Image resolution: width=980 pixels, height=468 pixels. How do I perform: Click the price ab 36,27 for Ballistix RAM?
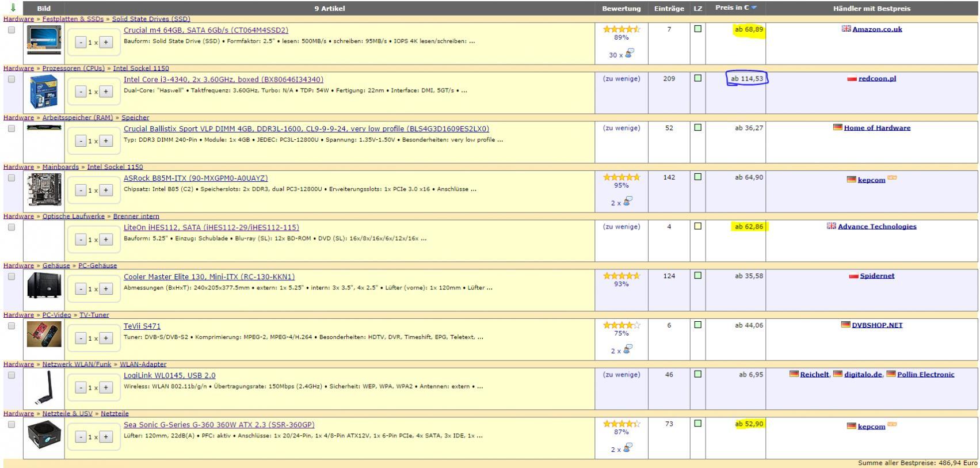point(749,128)
